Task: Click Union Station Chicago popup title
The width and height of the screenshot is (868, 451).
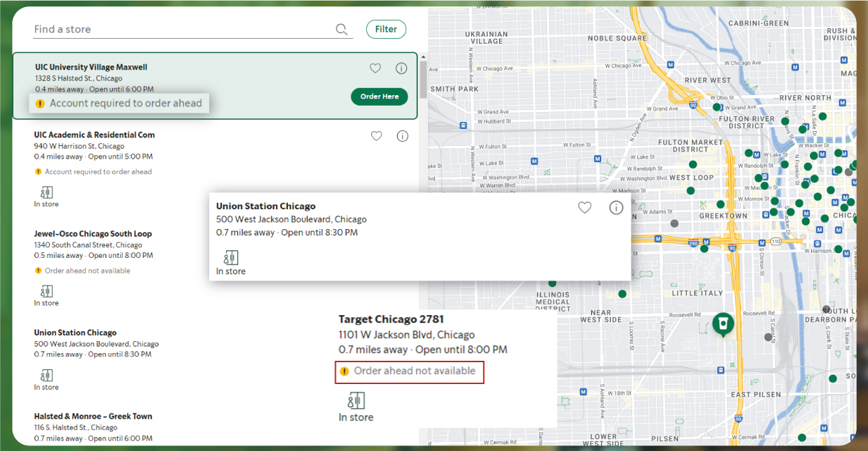Action: (266, 206)
